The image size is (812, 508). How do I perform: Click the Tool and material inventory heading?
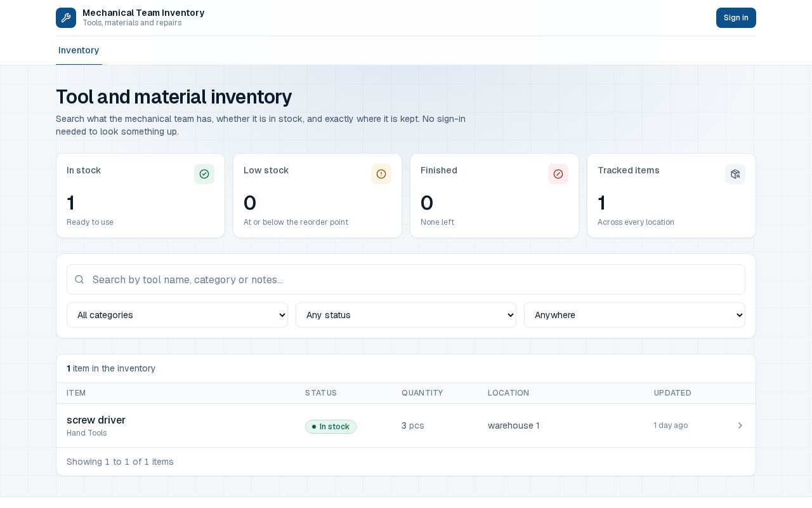[174, 97]
